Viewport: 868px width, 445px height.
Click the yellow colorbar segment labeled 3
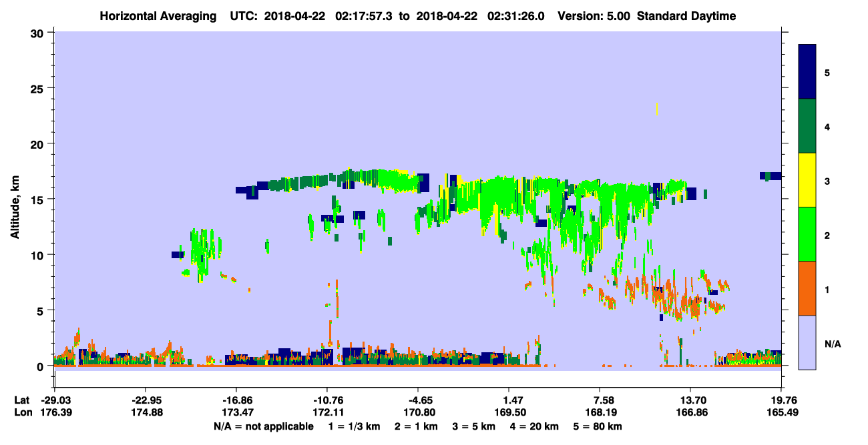[807, 180]
